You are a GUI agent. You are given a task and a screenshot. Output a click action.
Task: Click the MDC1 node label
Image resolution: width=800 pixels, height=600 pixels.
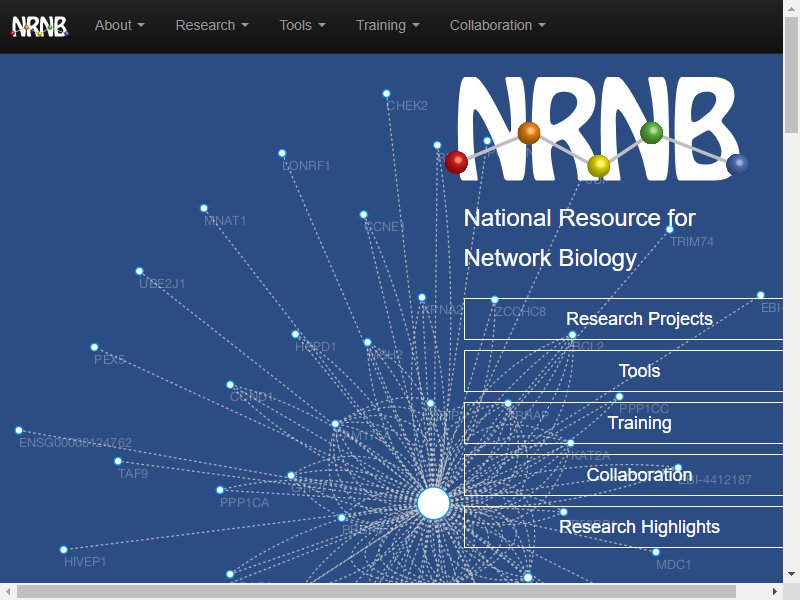click(x=673, y=565)
